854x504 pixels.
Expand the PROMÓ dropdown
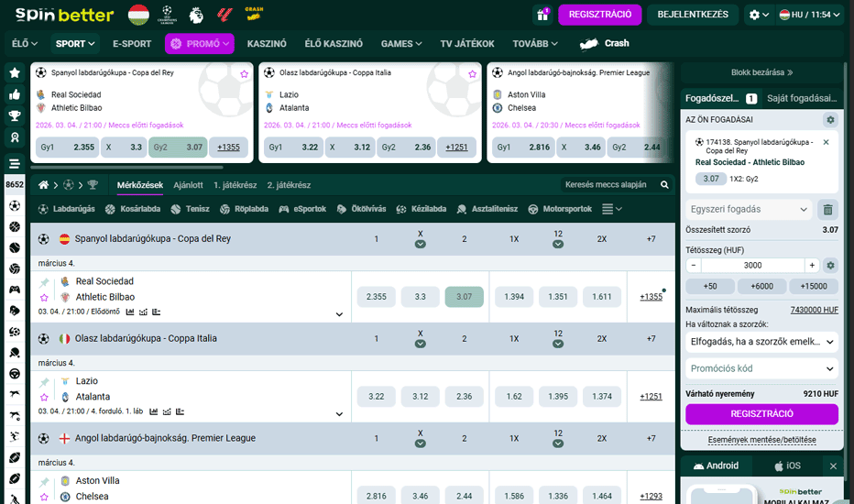(x=200, y=44)
